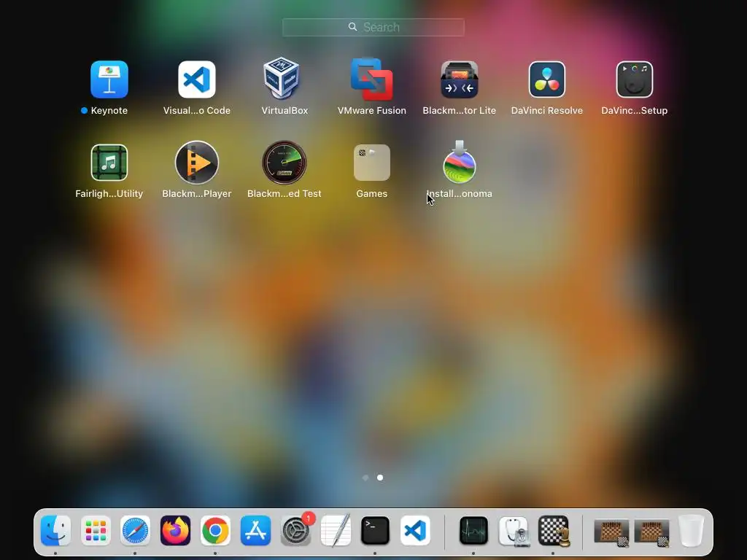Open the DaVinci Control Panels Setup app

(x=634, y=79)
